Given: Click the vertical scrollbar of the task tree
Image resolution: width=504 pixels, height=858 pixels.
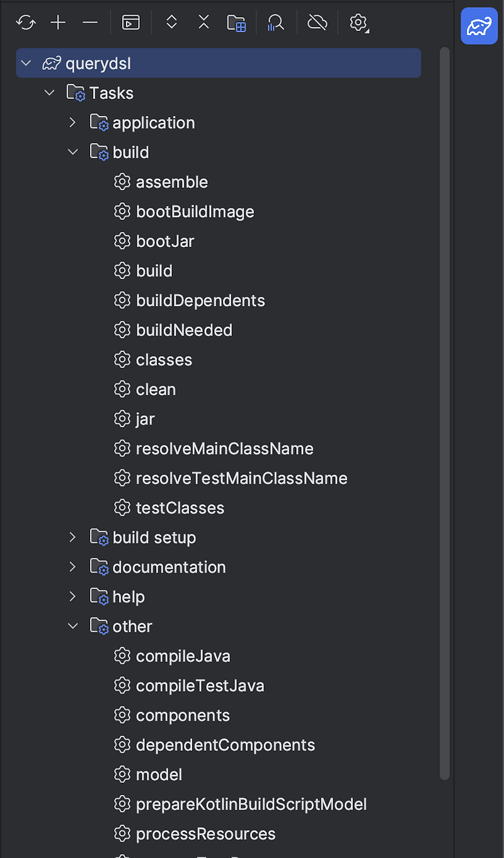Looking at the screenshot, I should (x=445, y=409).
